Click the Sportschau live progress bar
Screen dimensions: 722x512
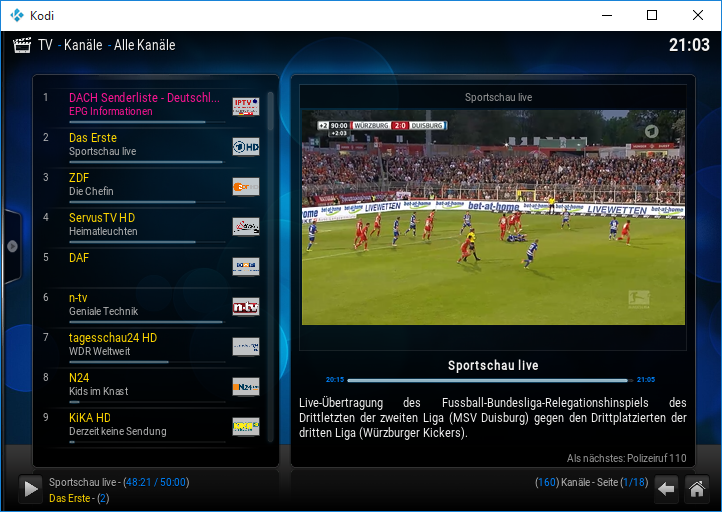tap(490, 380)
